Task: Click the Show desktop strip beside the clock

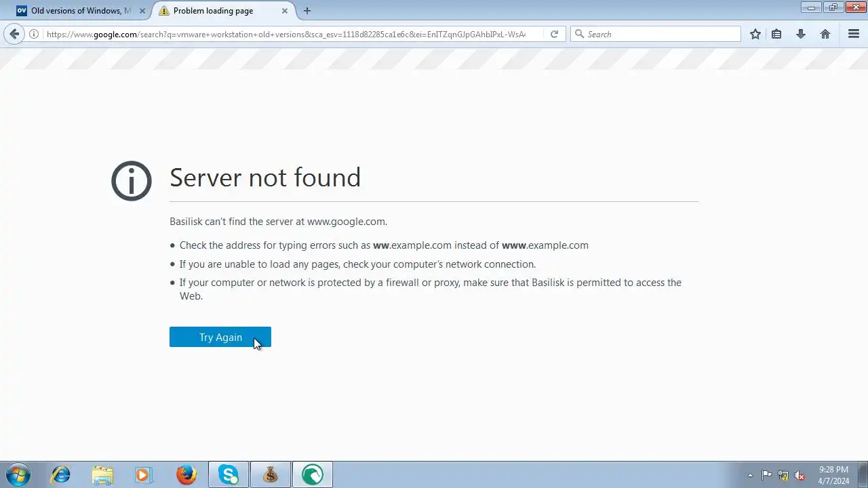Action: [x=863, y=474]
